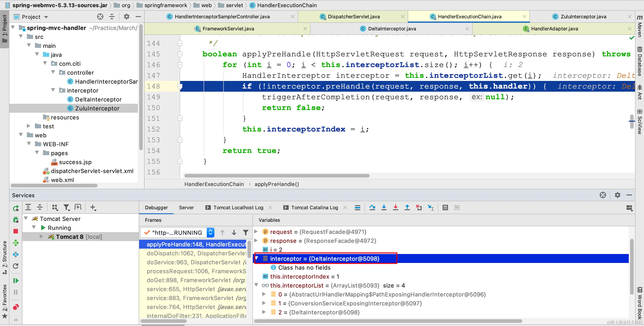Expand interceptorList element 0 node

tap(264, 294)
